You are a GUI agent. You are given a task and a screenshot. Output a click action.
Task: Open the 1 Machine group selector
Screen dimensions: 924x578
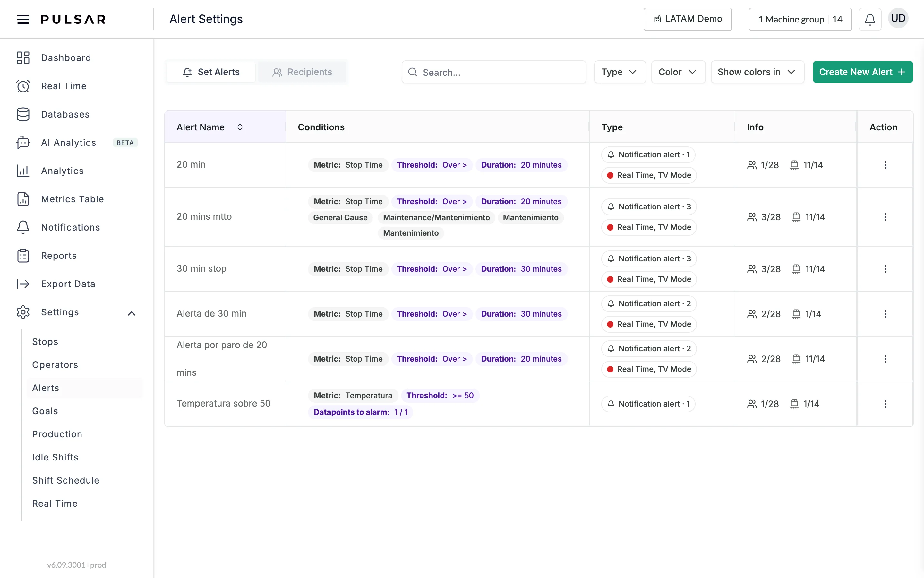800,19
